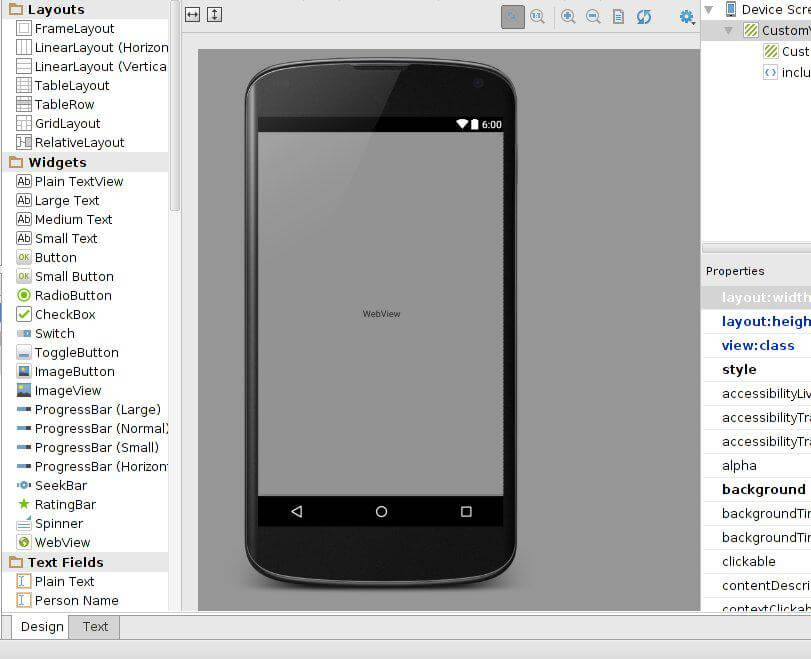Click the jump to source page icon
The image size is (811, 659).
click(618, 16)
